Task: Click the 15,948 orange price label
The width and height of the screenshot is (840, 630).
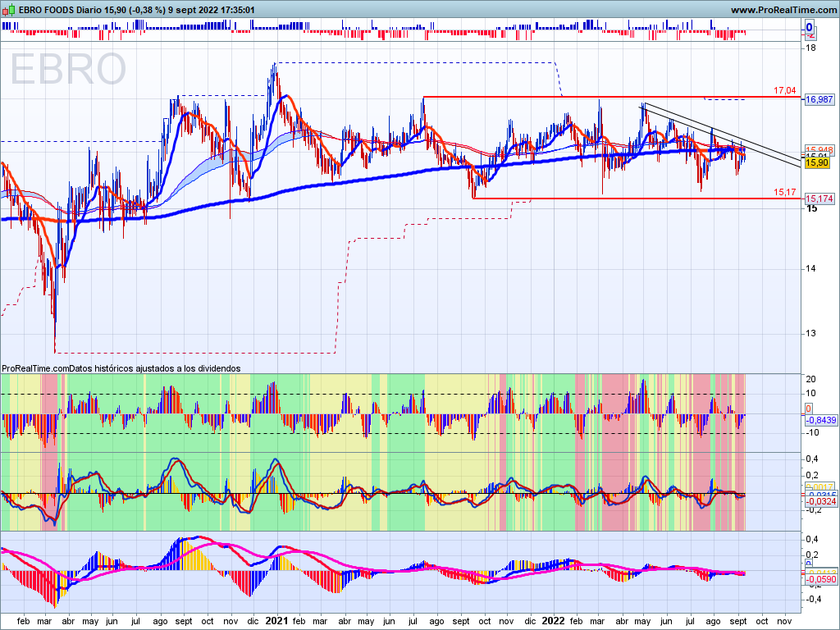Action: click(x=819, y=150)
